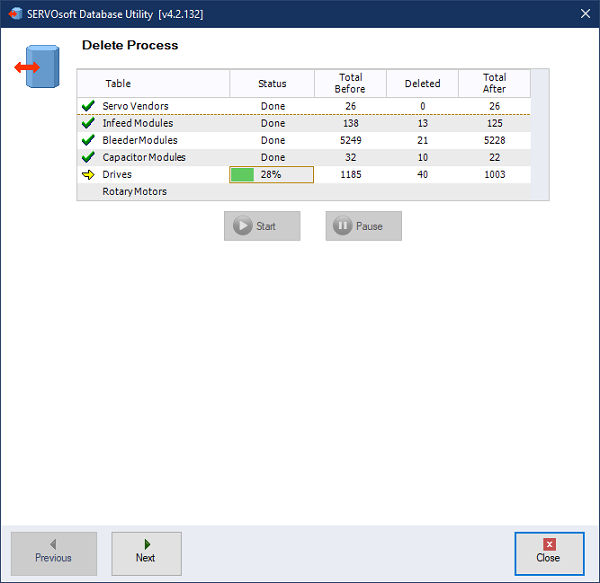The image size is (600, 583).
Task: Select the Servo Vendors row name
Action: pyautogui.click(x=135, y=106)
